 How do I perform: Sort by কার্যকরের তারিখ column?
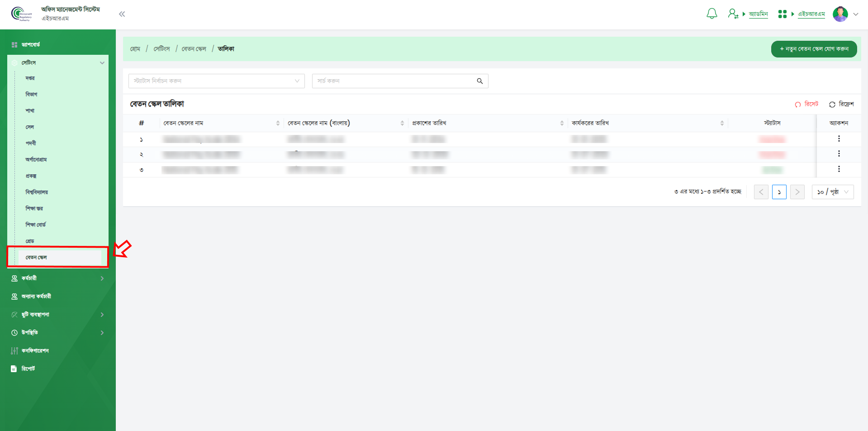click(x=721, y=123)
